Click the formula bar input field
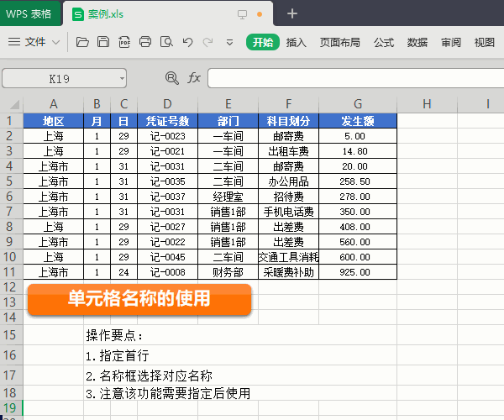This screenshot has height=420, width=504. click(x=356, y=78)
